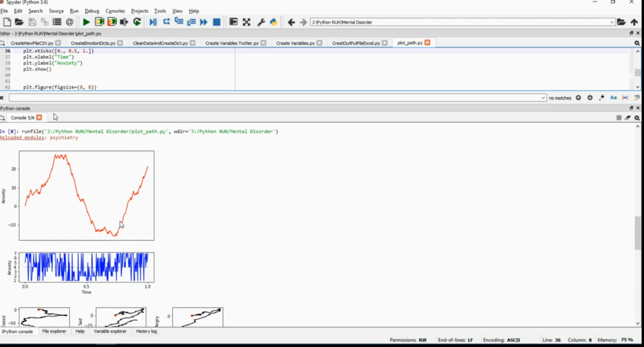Open Preferences with the wrench icon
The width and height of the screenshot is (644, 347).
(261, 22)
